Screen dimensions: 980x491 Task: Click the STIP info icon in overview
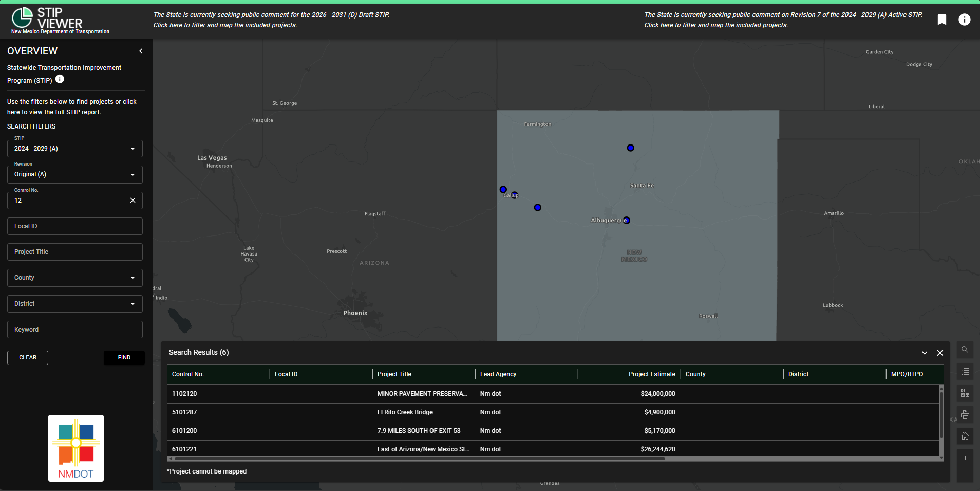pos(60,79)
